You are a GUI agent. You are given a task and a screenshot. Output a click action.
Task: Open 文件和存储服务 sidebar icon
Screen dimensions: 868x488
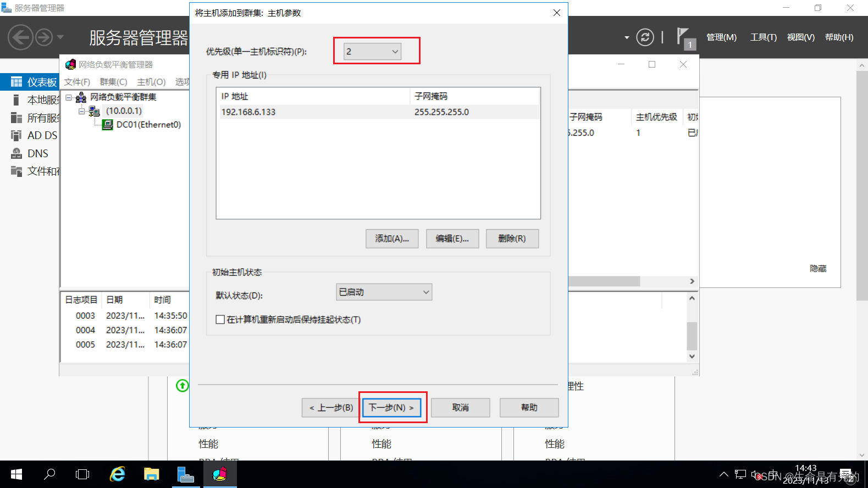[x=16, y=171]
